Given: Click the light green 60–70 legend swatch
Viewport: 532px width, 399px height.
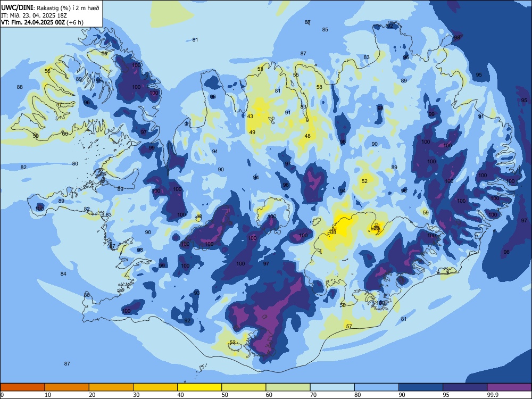Looking at the screenshot, I should click(288, 387).
